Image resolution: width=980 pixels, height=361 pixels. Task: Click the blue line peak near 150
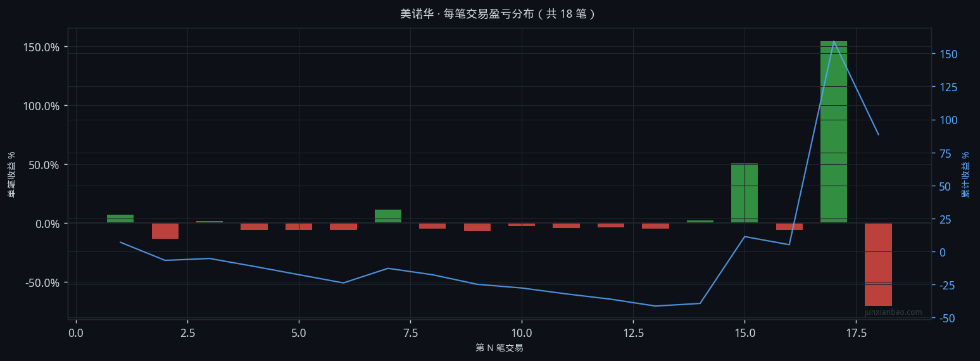click(x=834, y=41)
